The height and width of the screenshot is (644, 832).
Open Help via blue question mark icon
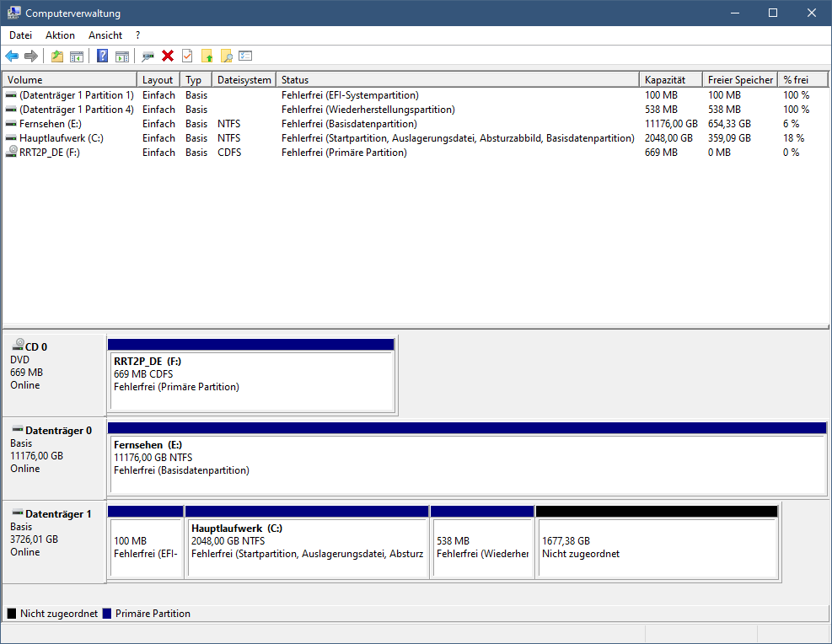coord(102,56)
